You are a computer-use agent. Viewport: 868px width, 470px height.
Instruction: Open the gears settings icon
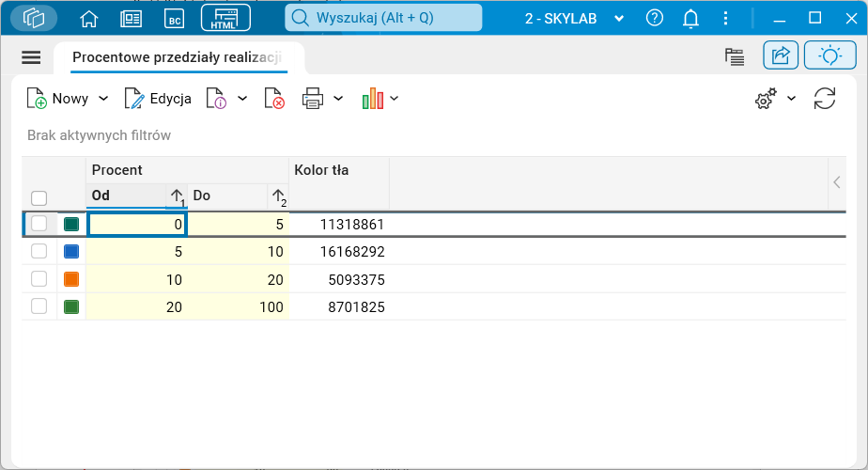[x=767, y=99]
